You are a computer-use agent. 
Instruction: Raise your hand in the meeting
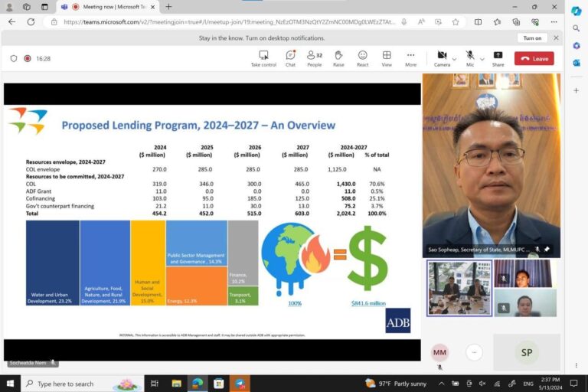tap(338, 59)
